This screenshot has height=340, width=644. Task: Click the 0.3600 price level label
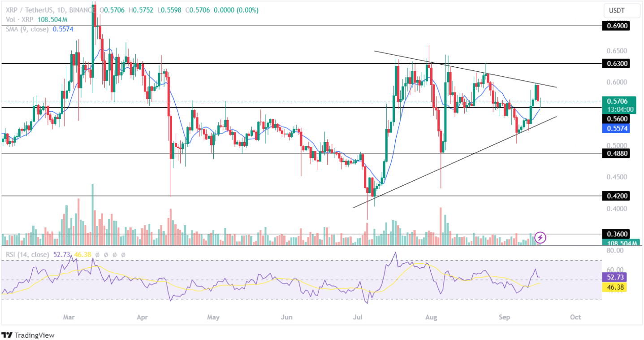(616, 234)
